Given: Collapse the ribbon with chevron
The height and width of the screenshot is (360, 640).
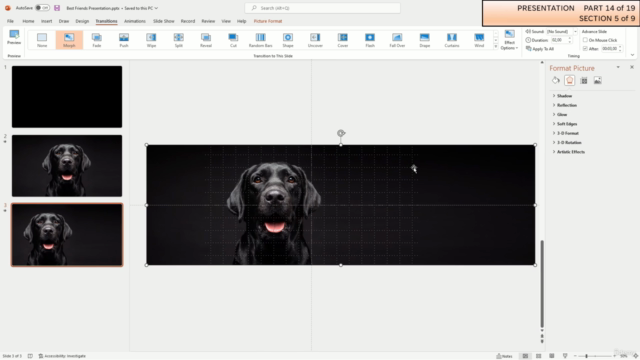Looking at the screenshot, I should [632, 55].
